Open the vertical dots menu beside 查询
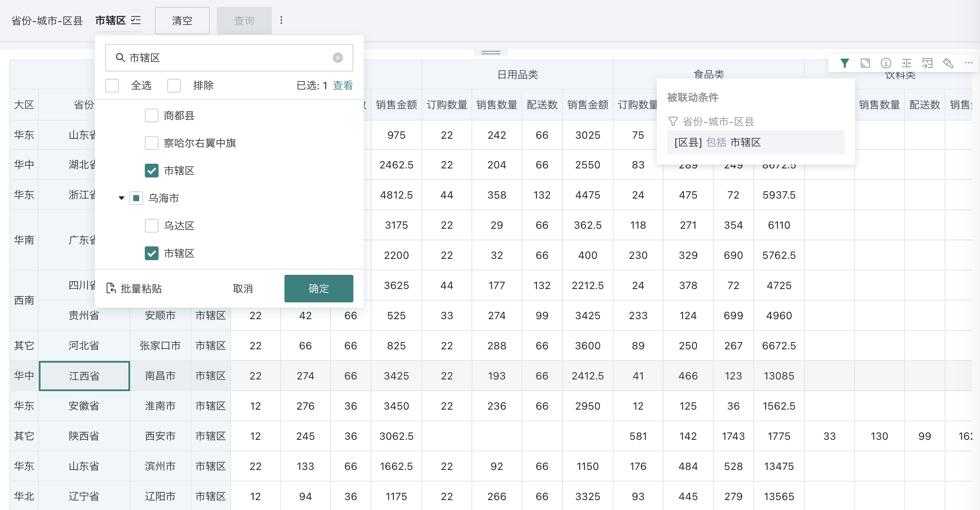The image size is (980, 510). [x=281, y=20]
